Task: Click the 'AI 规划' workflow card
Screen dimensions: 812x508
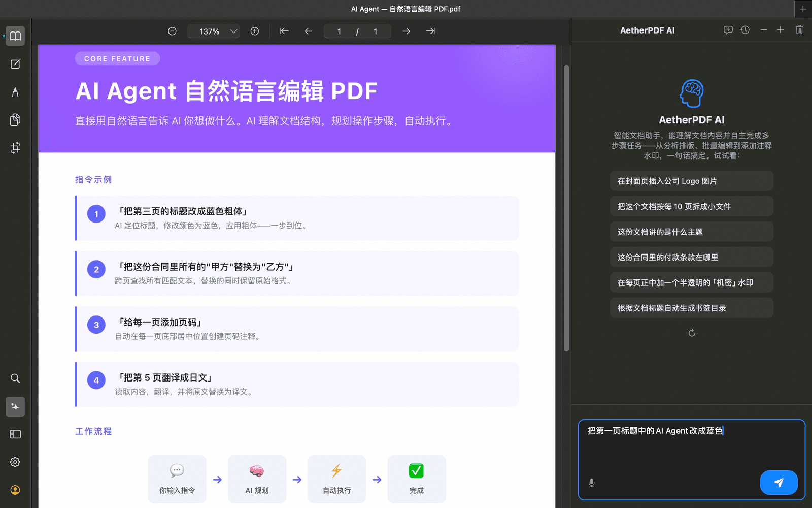Action: pyautogui.click(x=257, y=479)
